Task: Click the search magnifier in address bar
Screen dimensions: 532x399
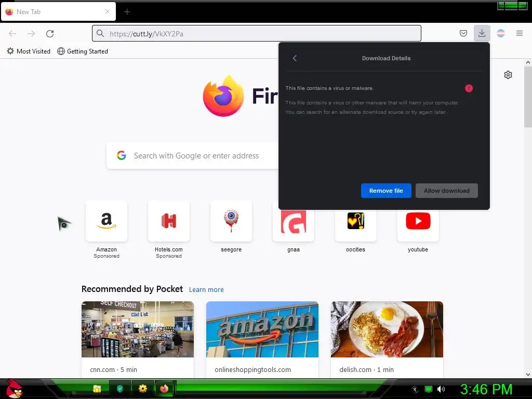Action: [x=100, y=33]
